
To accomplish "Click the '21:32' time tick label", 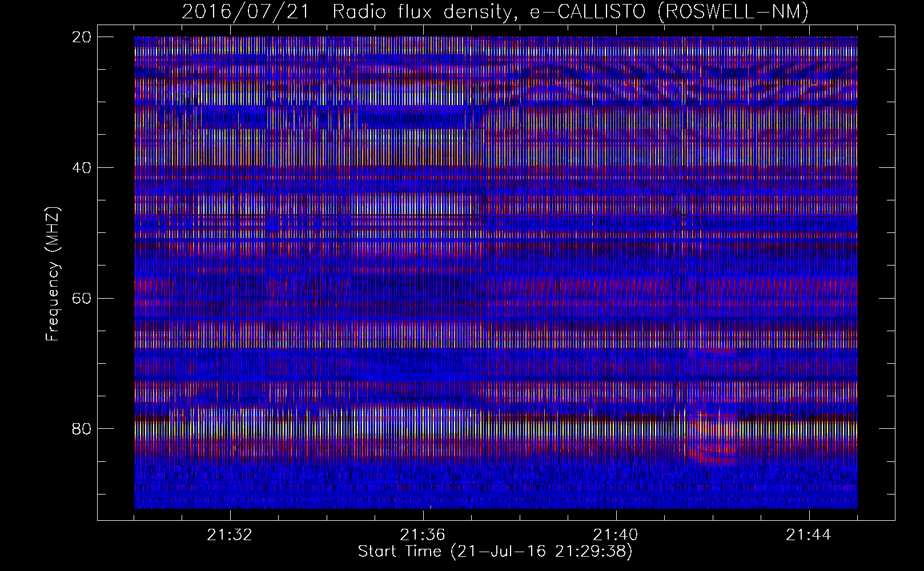I will pyautogui.click(x=230, y=535).
